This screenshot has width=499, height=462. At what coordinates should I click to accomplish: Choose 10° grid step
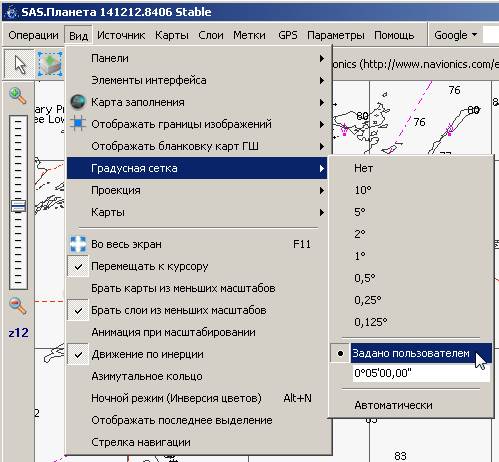[x=411, y=190]
